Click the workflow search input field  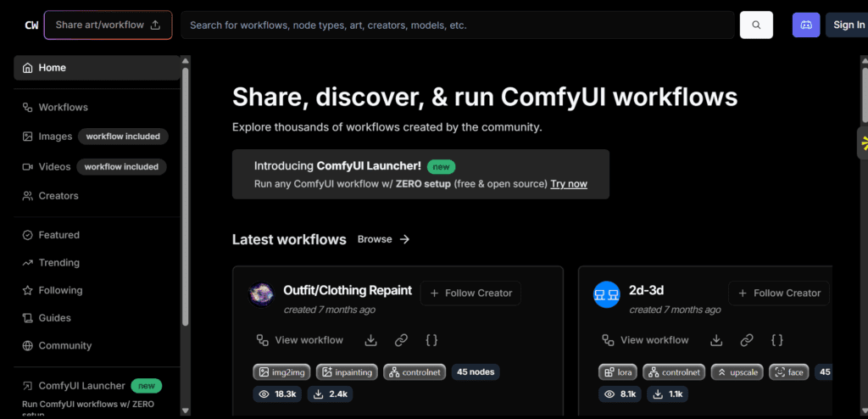pos(458,25)
